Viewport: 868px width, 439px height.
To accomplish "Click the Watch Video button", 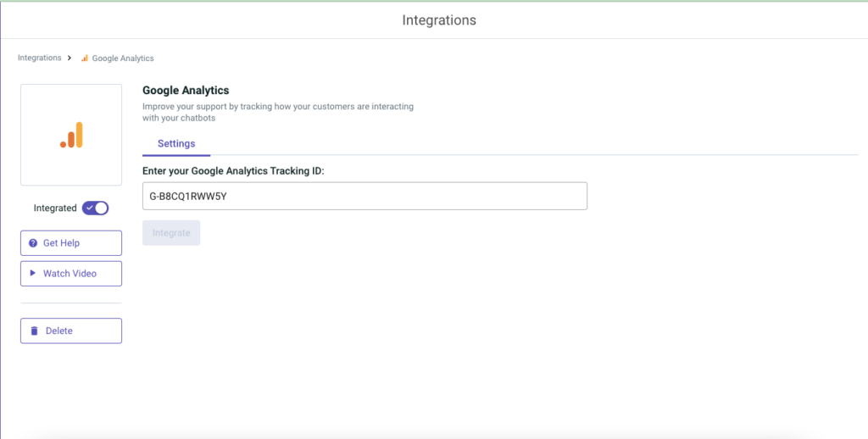I will click(x=71, y=274).
